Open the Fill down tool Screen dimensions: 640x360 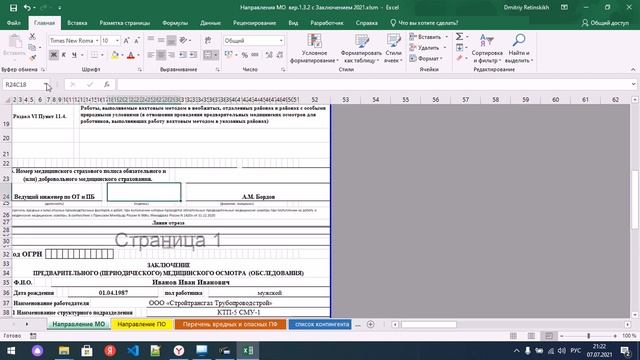pyautogui.click(x=460, y=48)
